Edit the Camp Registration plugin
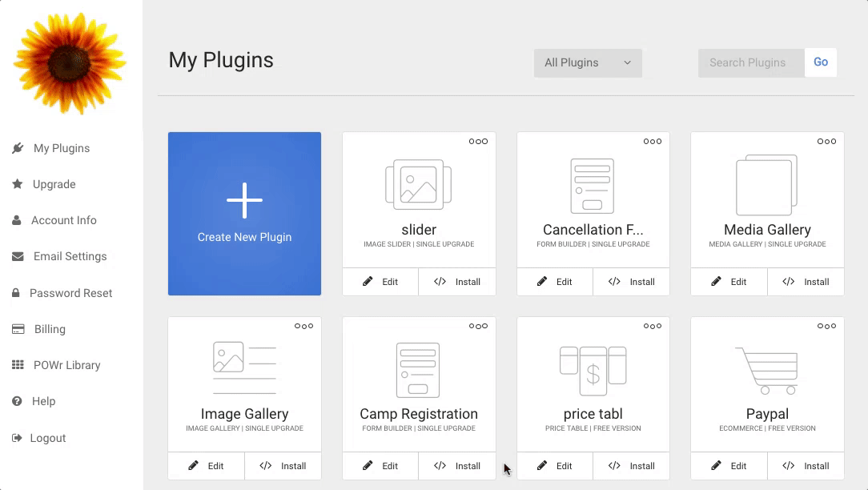 tap(380, 466)
